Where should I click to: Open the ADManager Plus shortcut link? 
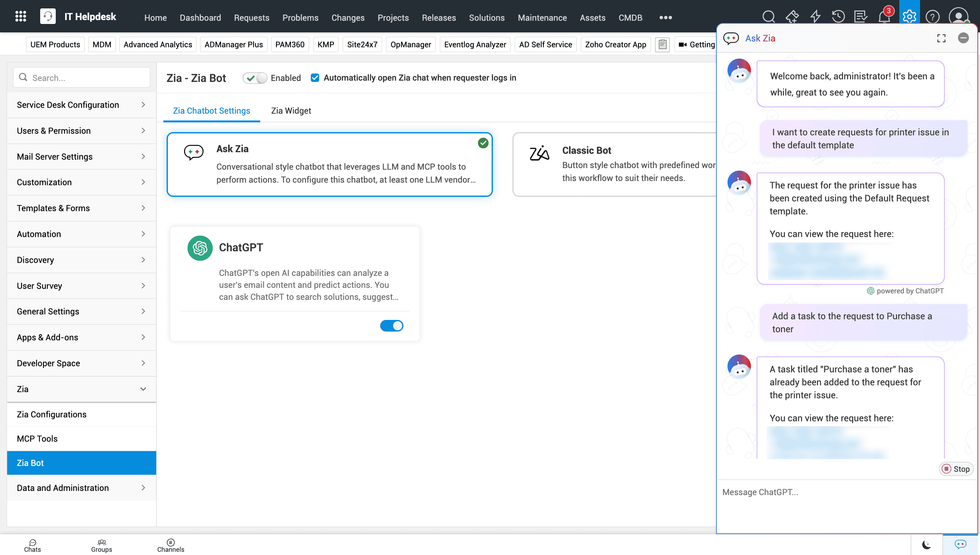233,45
